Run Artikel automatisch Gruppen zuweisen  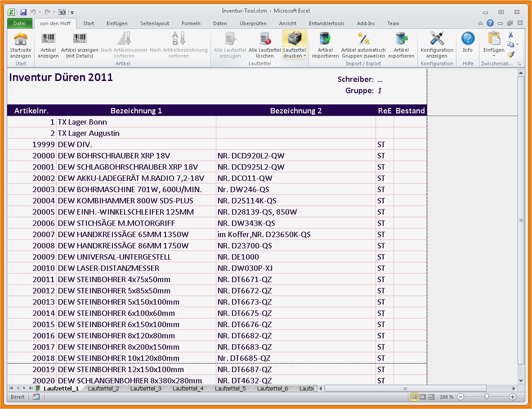(363, 39)
